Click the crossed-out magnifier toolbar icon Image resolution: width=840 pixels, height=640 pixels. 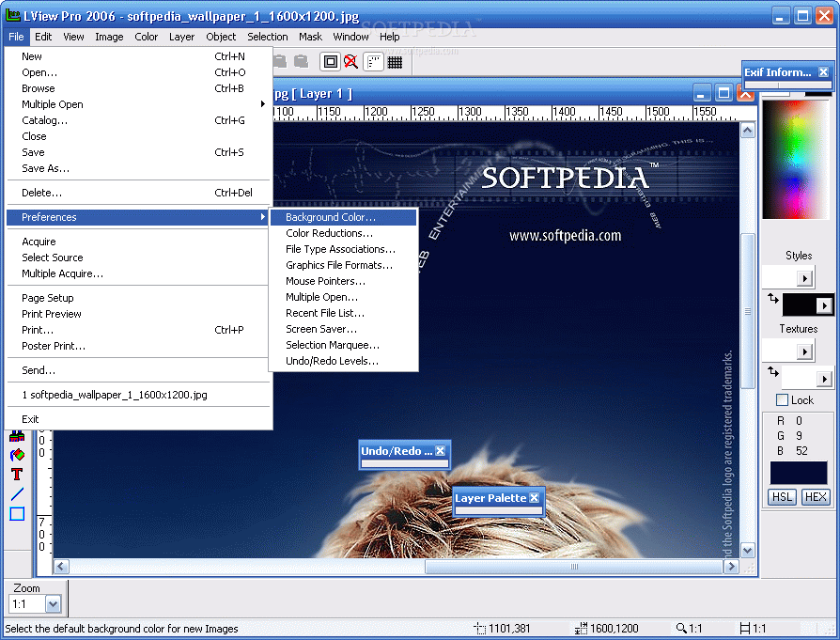tap(350, 62)
